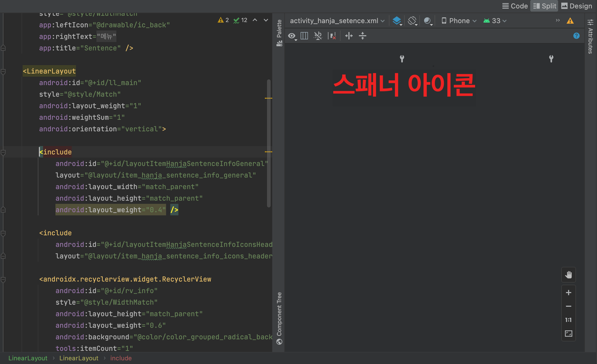Open the view options eye menu

[x=292, y=36]
